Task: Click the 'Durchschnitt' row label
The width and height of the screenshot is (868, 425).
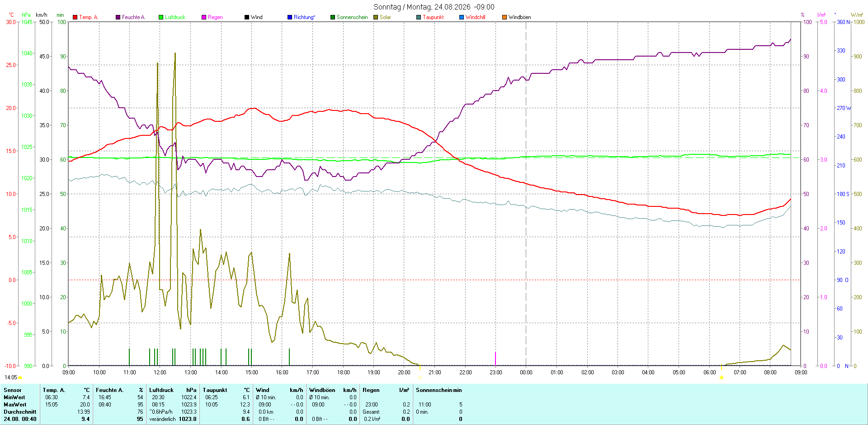Action: coord(20,412)
